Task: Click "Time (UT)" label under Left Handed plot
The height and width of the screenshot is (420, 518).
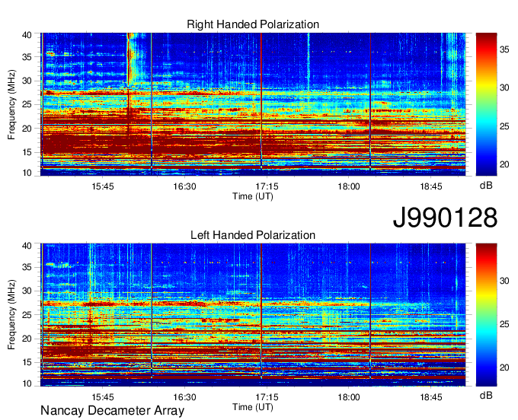Action: coord(253,407)
